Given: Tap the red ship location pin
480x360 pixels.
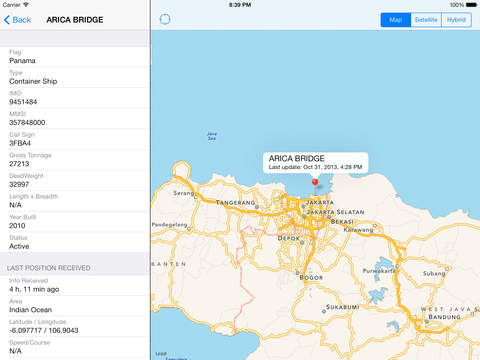Looking at the screenshot, I should [315, 182].
